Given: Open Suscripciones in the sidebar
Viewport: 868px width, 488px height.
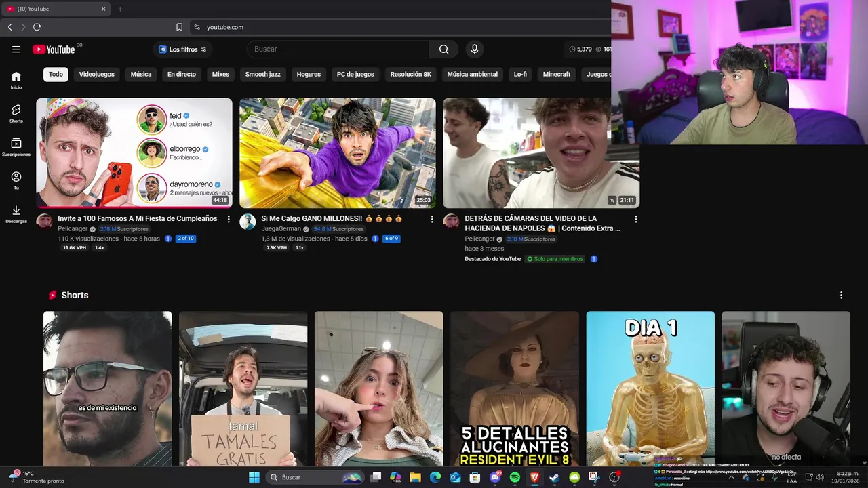Looking at the screenshot, I should [16, 147].
